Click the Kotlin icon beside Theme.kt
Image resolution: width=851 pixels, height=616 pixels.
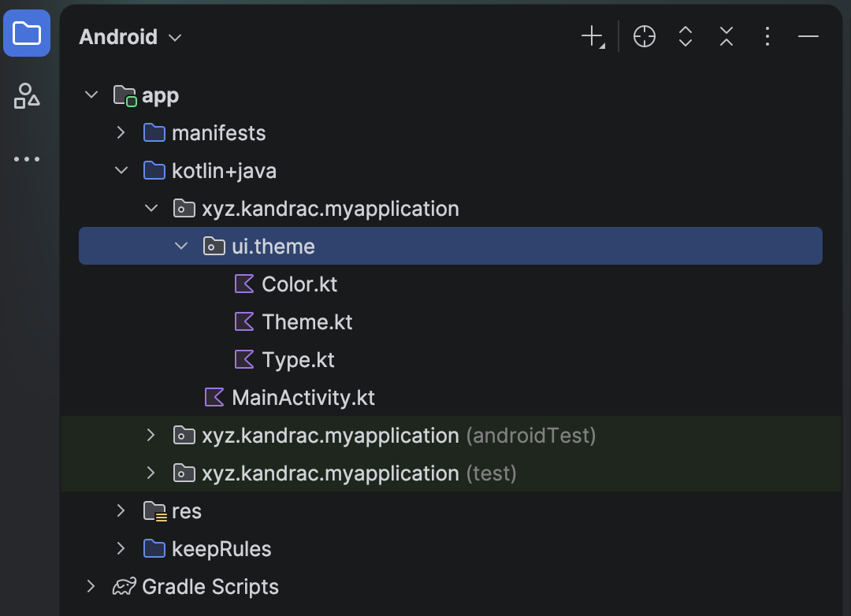243,322
